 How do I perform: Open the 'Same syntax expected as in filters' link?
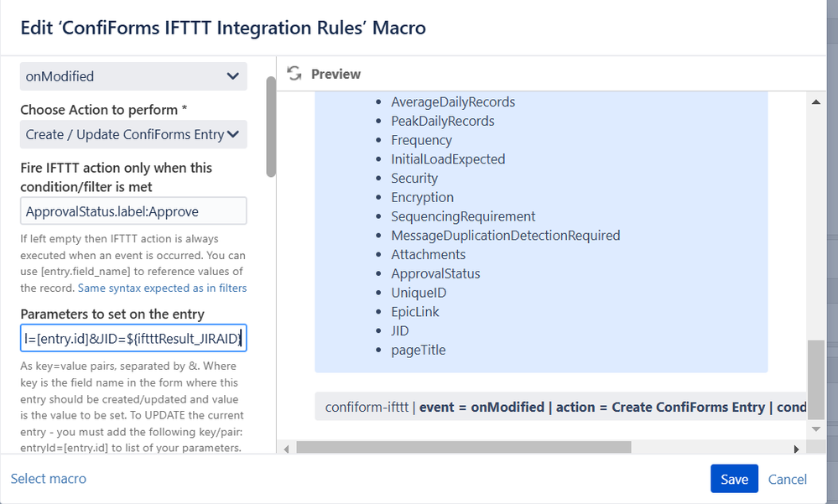point(162,288)
